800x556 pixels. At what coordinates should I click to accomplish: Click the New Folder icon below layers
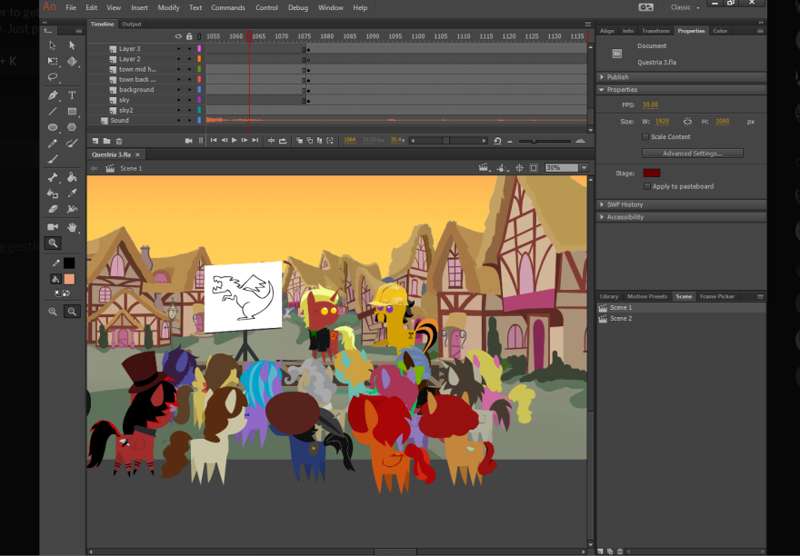tap(107, 141)
